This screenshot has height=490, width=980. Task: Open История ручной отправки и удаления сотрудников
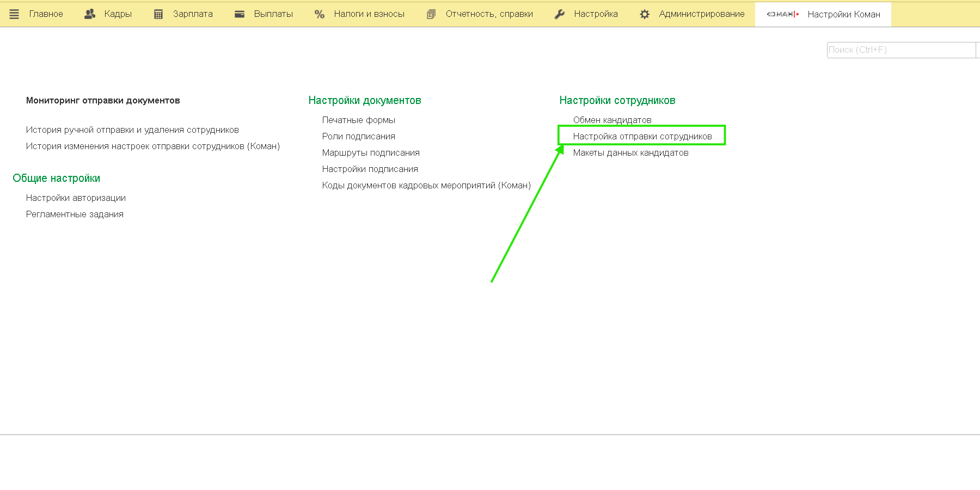[x=132, y=130]
